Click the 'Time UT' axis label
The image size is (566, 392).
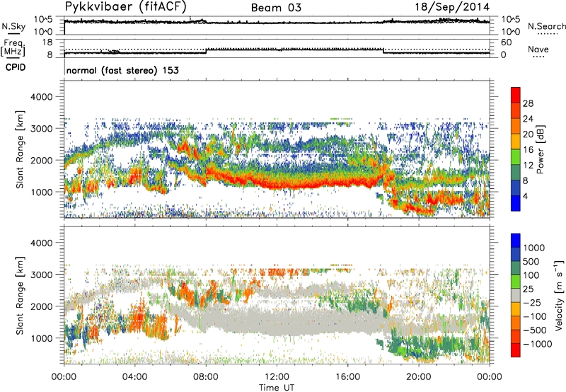(x=277, y=388)
